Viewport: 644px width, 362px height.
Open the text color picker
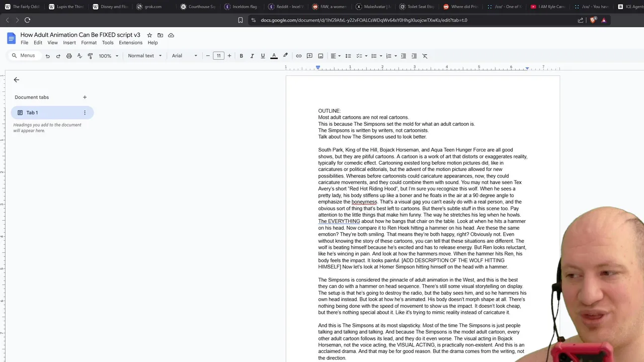click(274, 56)
